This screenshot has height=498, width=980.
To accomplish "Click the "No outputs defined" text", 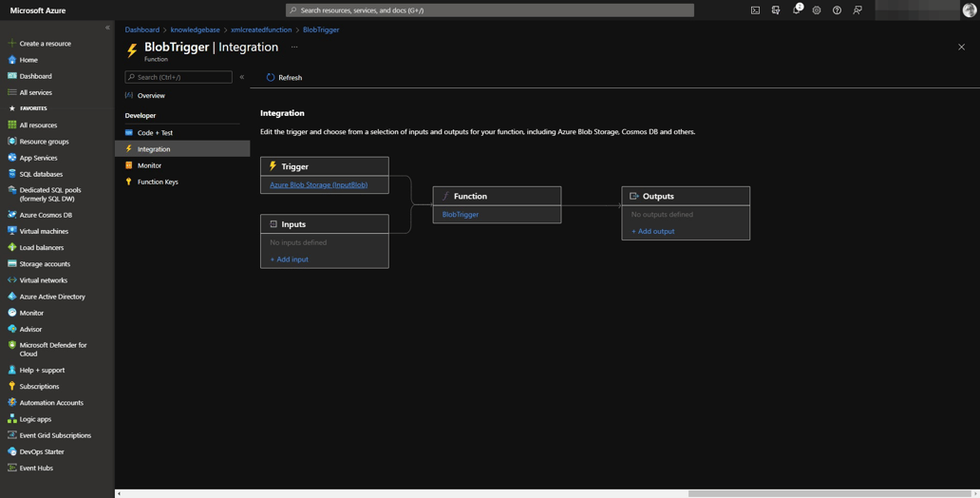I will click(x=662, y=214).
